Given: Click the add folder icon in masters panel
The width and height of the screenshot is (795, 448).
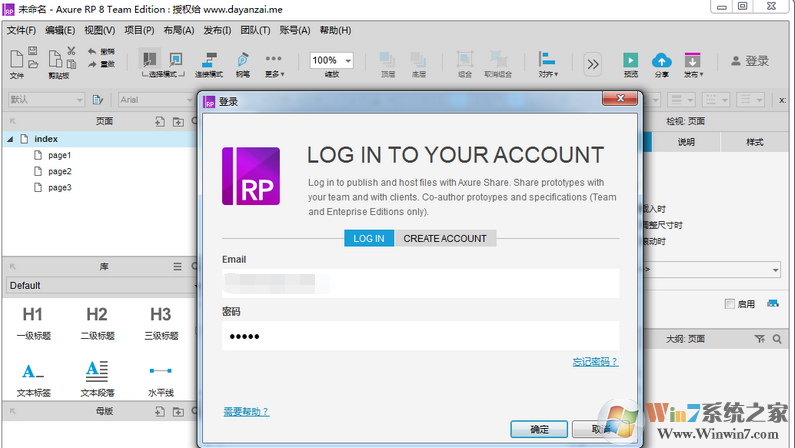Looking at the screenshot, I should 178,412.
